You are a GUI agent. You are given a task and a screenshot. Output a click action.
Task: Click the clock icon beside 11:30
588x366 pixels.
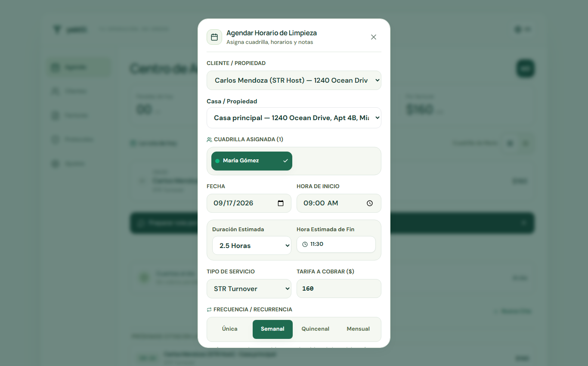tap(305, 244)
